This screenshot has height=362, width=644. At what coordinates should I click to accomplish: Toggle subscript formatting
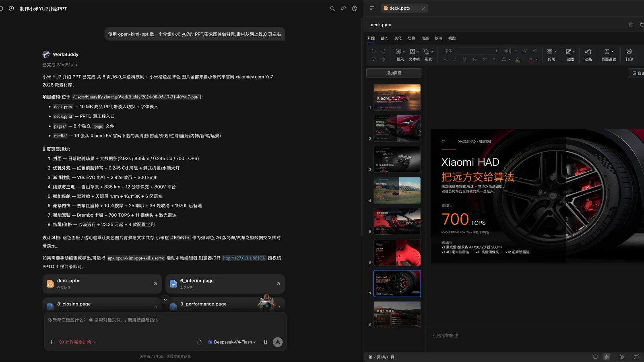pyautogui.click(x=494, y=60)
